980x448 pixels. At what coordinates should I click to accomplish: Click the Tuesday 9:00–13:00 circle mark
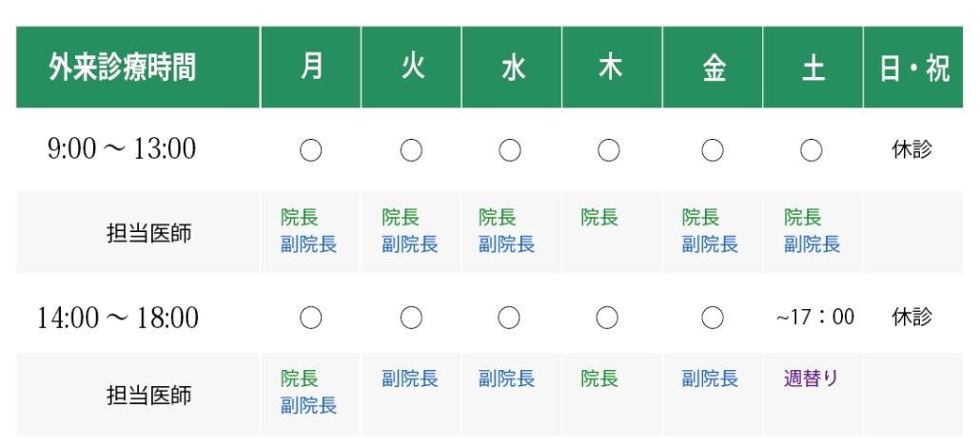pos(411,150)
